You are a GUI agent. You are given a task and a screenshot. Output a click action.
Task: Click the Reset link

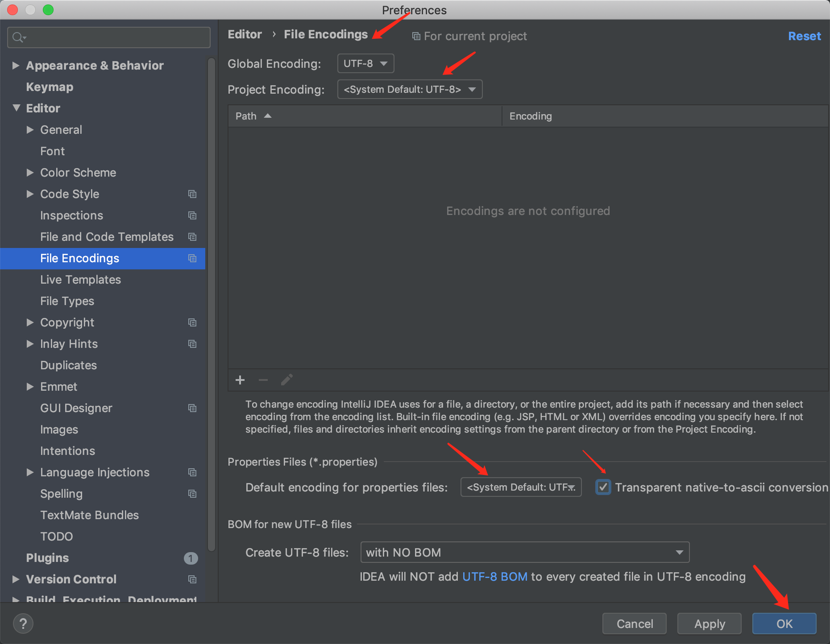[x=805, y=36]
